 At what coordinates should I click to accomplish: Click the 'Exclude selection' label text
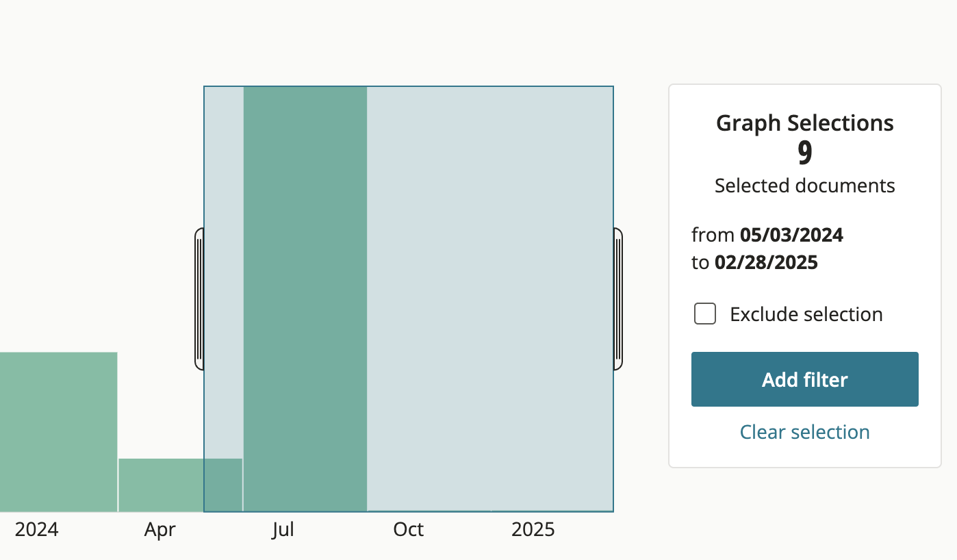(x=806, y=314)
